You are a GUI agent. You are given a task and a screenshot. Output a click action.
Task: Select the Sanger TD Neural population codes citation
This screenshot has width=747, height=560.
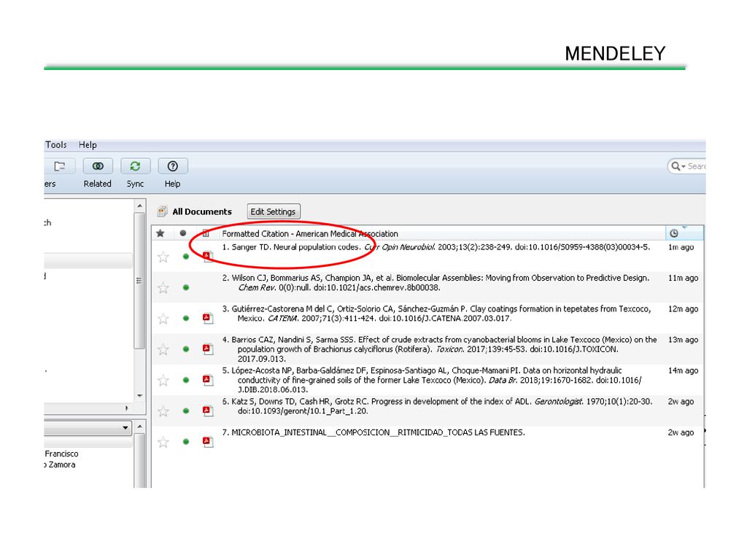(x=436, y=247)
